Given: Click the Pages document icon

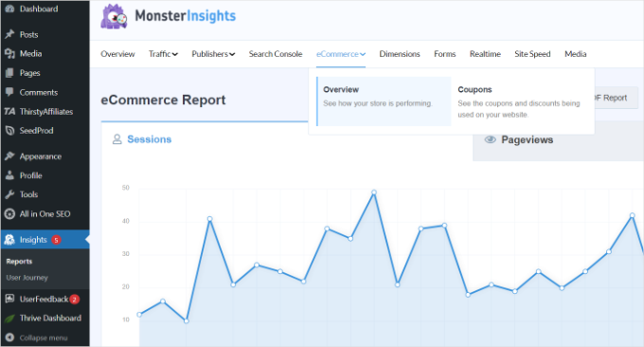Looking at the screenshot, I should (x=9, y=73).
